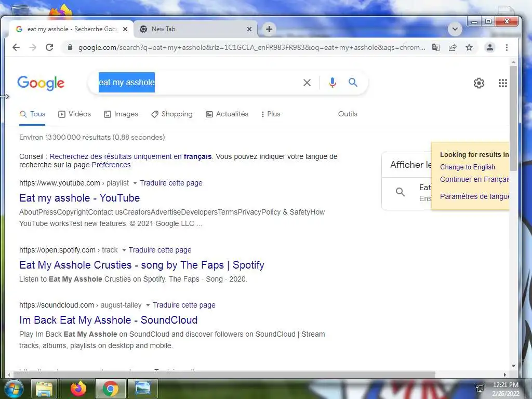This screenshot has height=399, width=532.
Task: Open Paramètres de langue link
Action: [474, 196]
